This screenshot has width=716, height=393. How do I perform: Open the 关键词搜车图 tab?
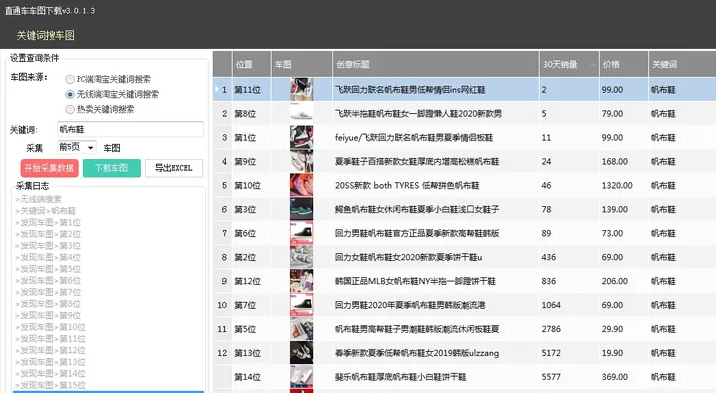tap(46, 35)
